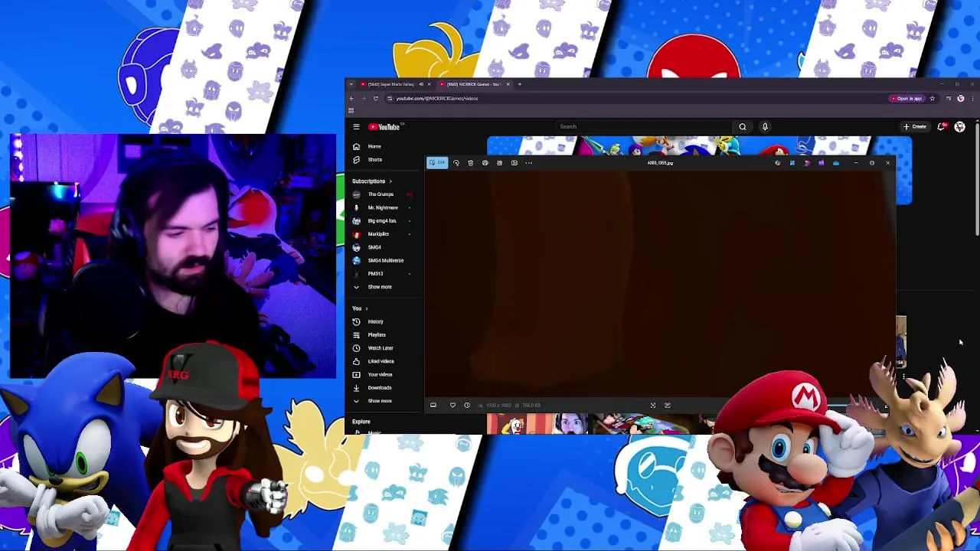Open the Chrome apps grid shortcut
This screenshot has width=980, height=551.
pyautogui.click(x=351, y=111)
